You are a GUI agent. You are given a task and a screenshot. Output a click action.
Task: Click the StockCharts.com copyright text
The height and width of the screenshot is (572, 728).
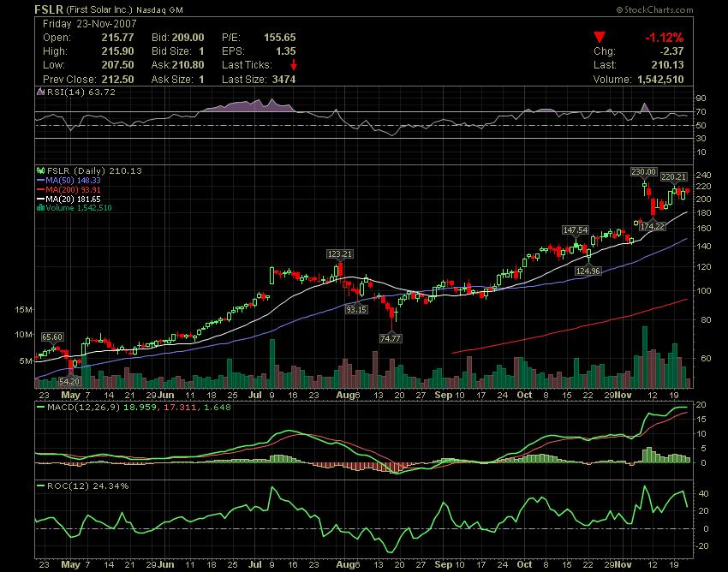click(x=654, y=9)
